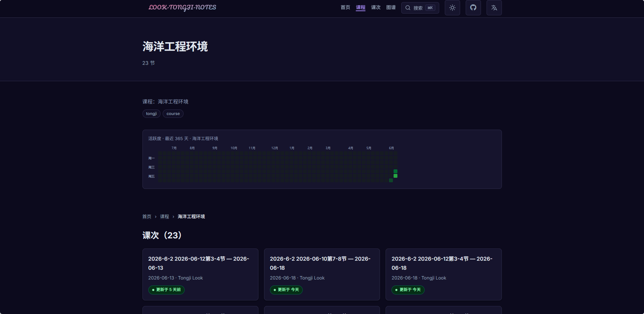644x314 pixels.
Task: Click the magnifier icon in search box
Action: (408, 8)
